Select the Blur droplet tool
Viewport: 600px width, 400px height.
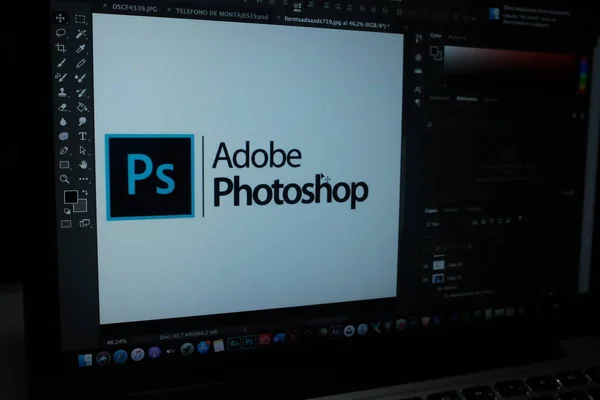tap(63, 122)
